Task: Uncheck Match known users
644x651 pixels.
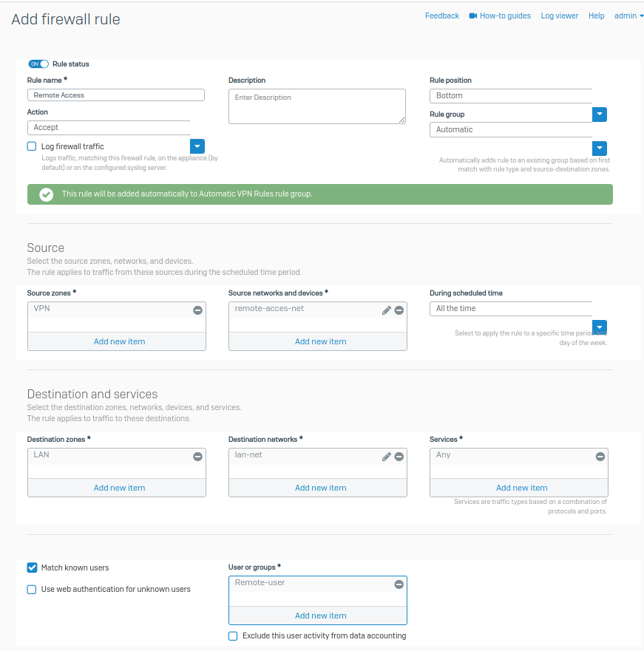Action: pos(32,568)
